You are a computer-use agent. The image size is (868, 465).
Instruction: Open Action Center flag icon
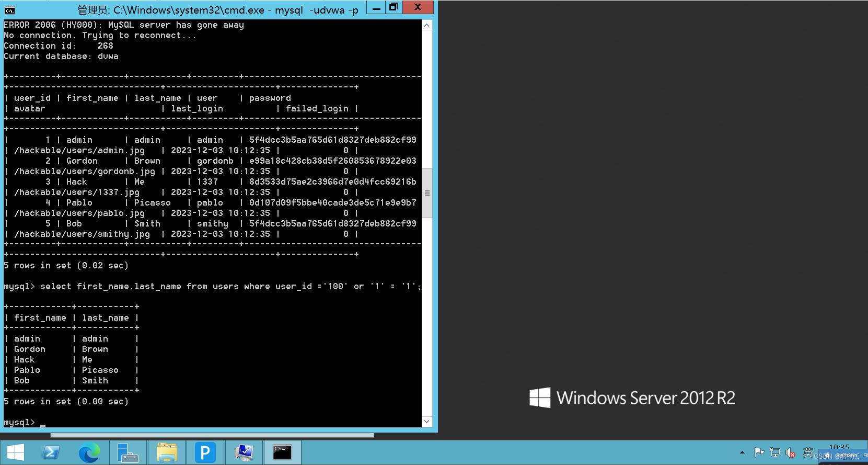[x=759, y=452]
